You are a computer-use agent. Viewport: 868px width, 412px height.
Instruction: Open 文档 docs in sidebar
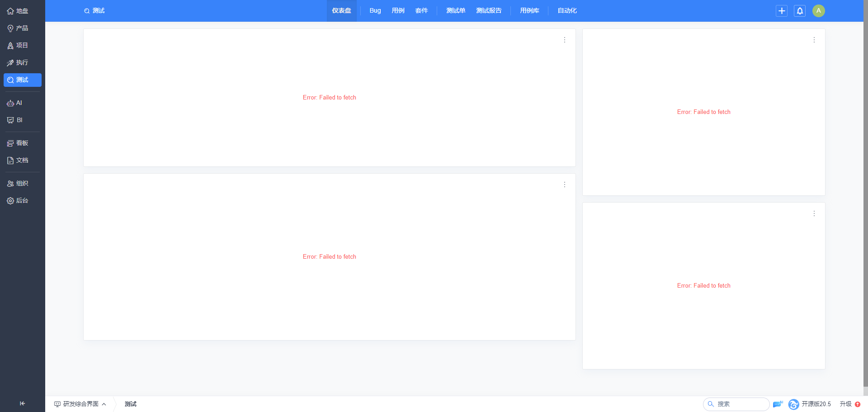pyautogui.click(x=22, y=161)
